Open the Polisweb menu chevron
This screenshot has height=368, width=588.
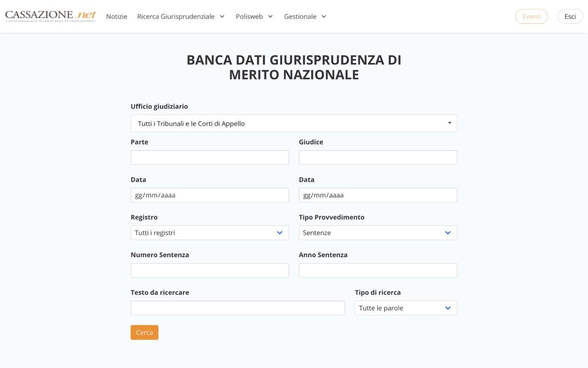[x=271, y=17]
